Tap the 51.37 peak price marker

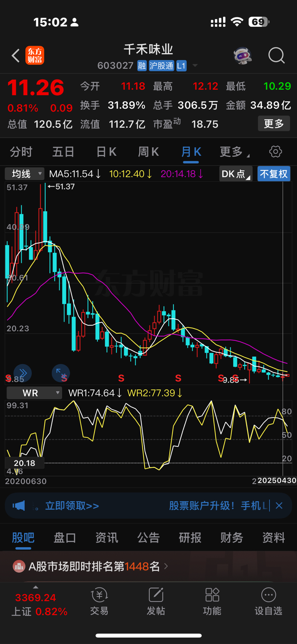61,187
